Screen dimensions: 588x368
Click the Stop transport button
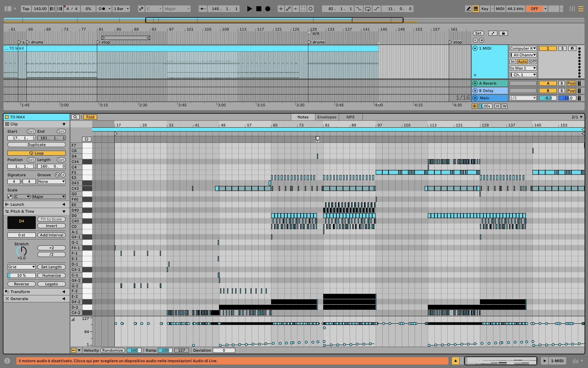tap(259, 9)
